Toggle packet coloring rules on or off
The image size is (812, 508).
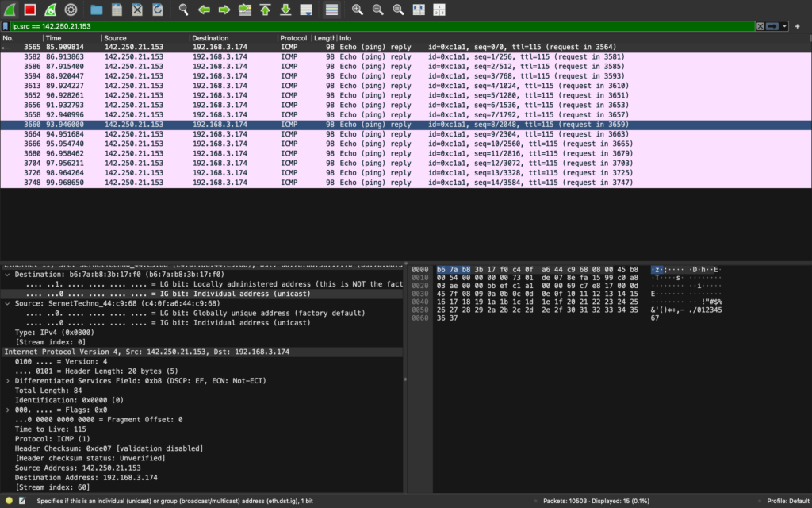332,10
